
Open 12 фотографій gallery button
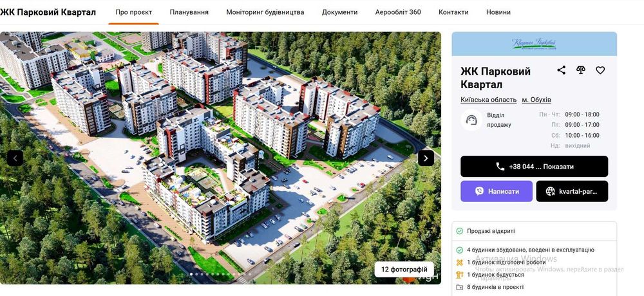[x=404, y=270]
